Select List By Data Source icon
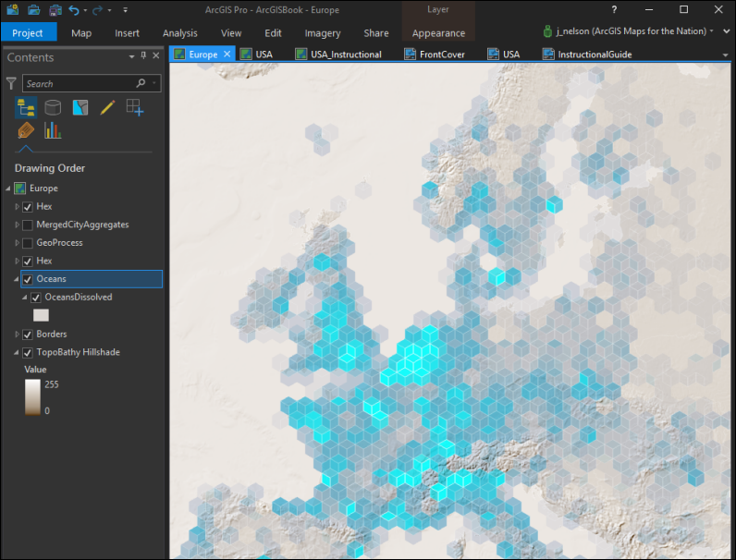 tap(53, 108)
